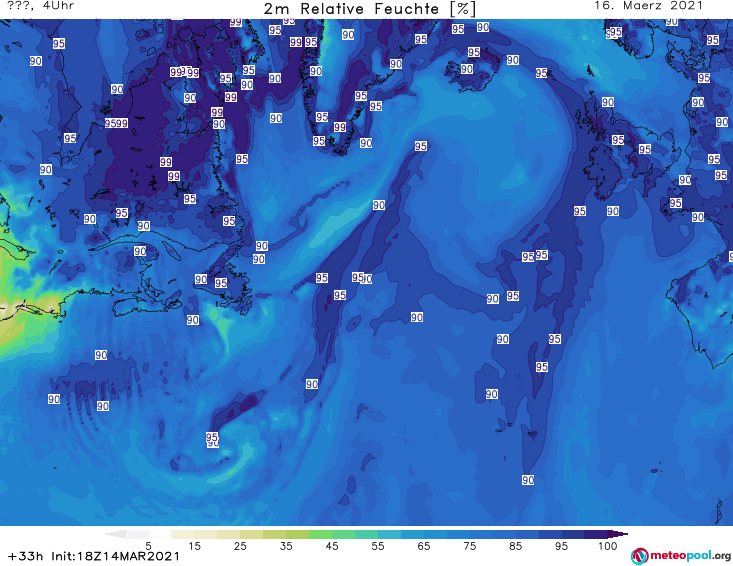Click the '???, 4Uhr' time label
The image size is (733, 566).
(41, 6)
